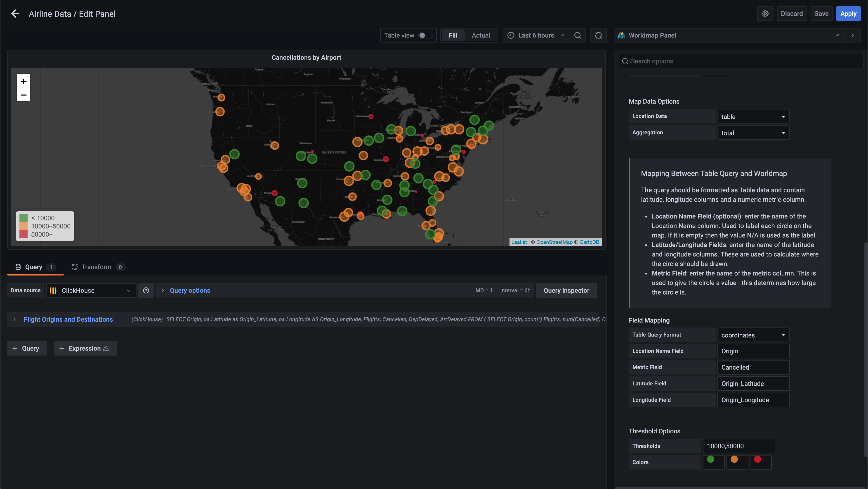Click the zoom out time range magnifier icon
Viewport: 868px width, 489px height.
[578, 35]
